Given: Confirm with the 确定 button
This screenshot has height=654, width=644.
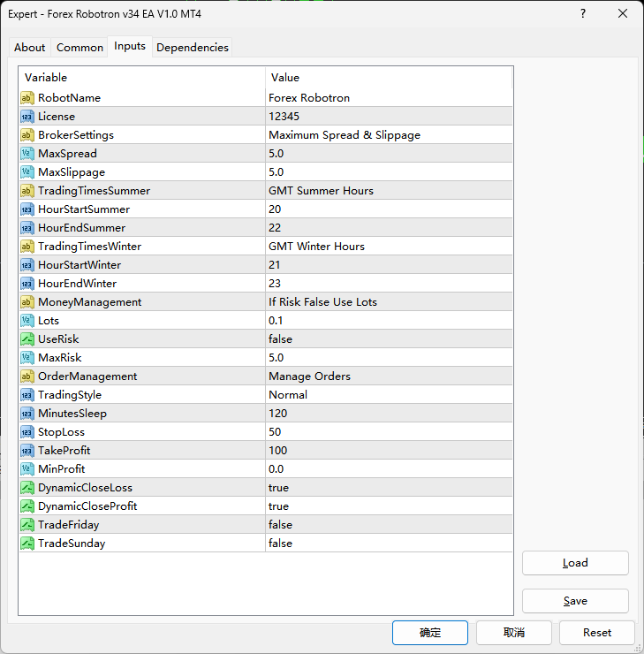Looking at the screenshot, I should click(x=429, y=633).
